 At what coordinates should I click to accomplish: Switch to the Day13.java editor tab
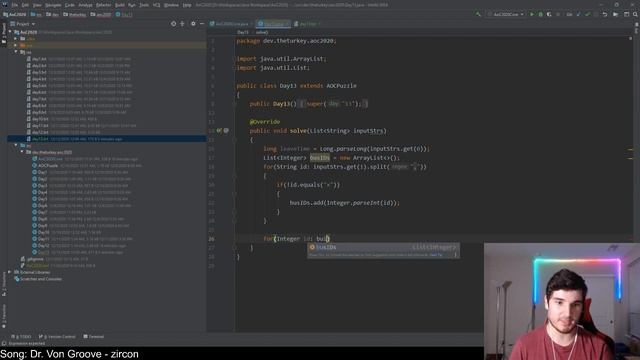[273, 24]
